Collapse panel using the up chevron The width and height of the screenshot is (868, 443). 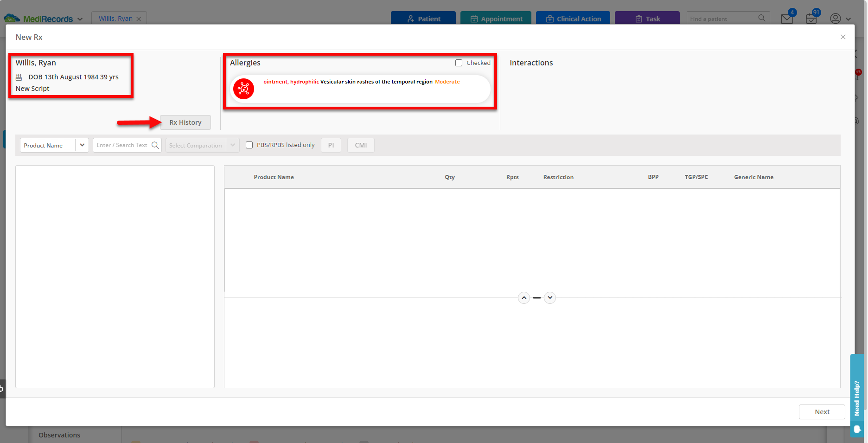point(524,298)
